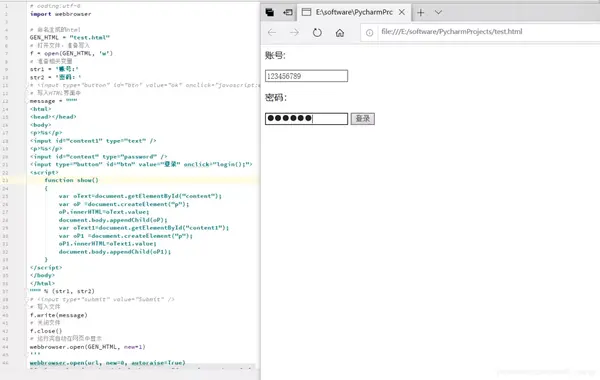Click the browser forward arrow

pyautogui.click(x=294, y=33)
